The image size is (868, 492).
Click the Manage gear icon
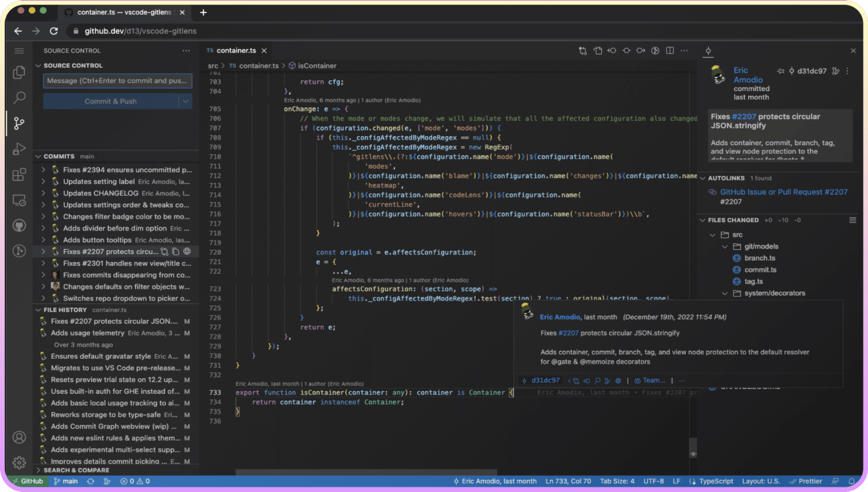(x=19, y=463)
